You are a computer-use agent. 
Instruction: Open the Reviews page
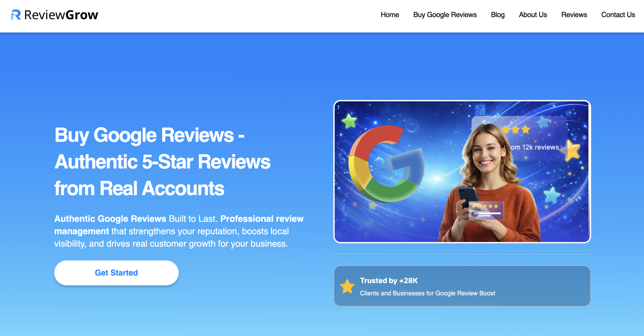pos(574,15)
